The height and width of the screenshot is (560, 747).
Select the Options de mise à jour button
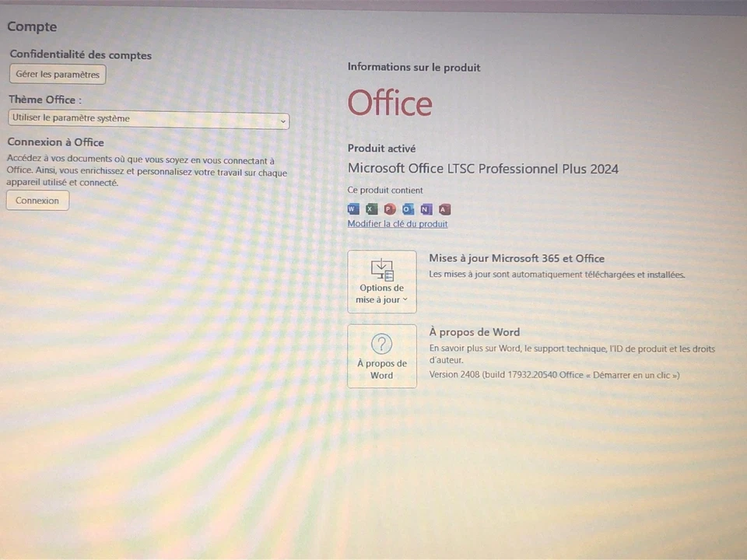[381, 282]
